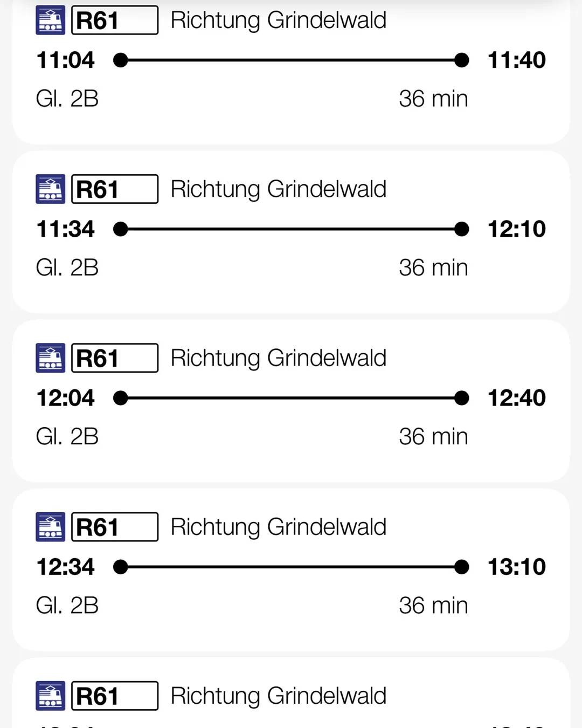Tap the train icon of the 11:34 connection
The image size is (582, 728).
50,189
